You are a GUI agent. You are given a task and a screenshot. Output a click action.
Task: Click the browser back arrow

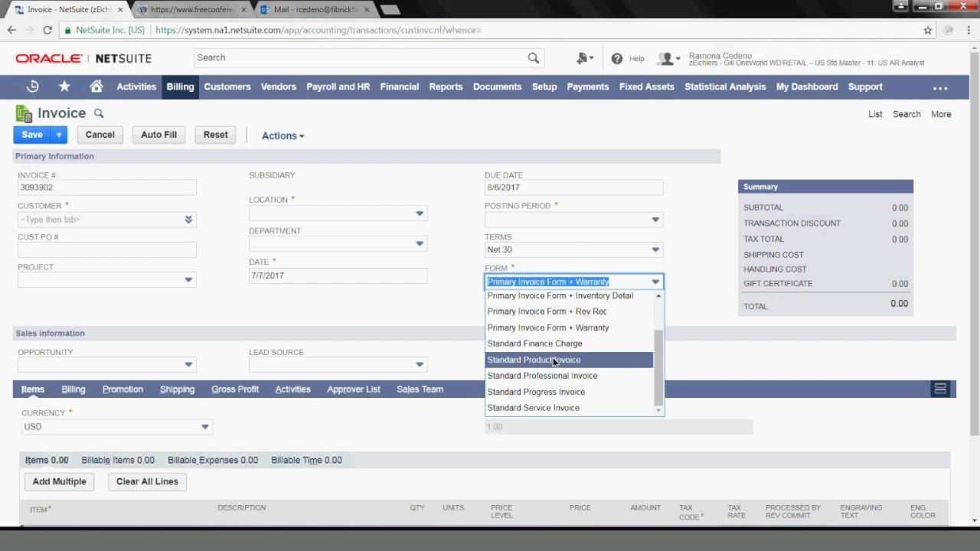tap(11, 30)
